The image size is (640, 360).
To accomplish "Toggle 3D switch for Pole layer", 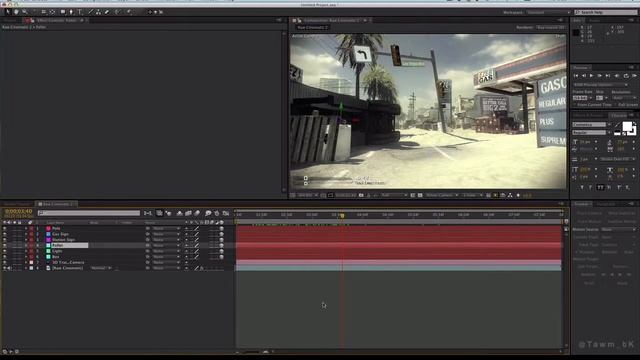I will [222, 229].
